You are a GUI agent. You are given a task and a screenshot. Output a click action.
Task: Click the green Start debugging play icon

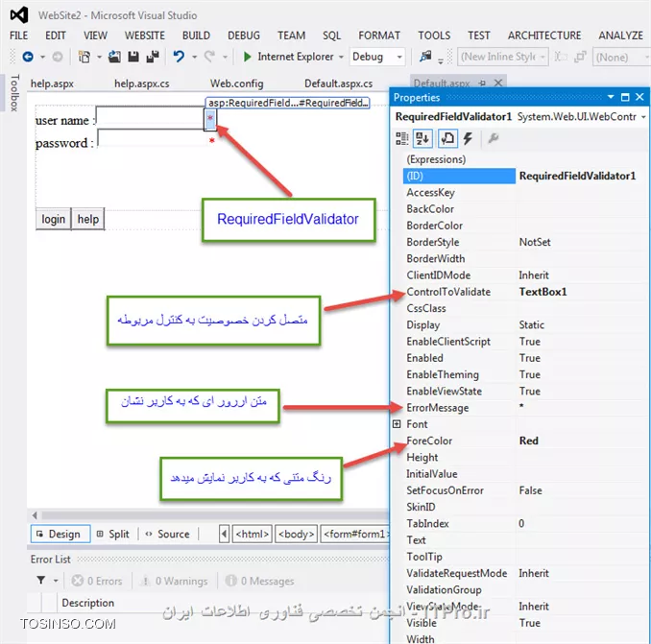(248, 57)
